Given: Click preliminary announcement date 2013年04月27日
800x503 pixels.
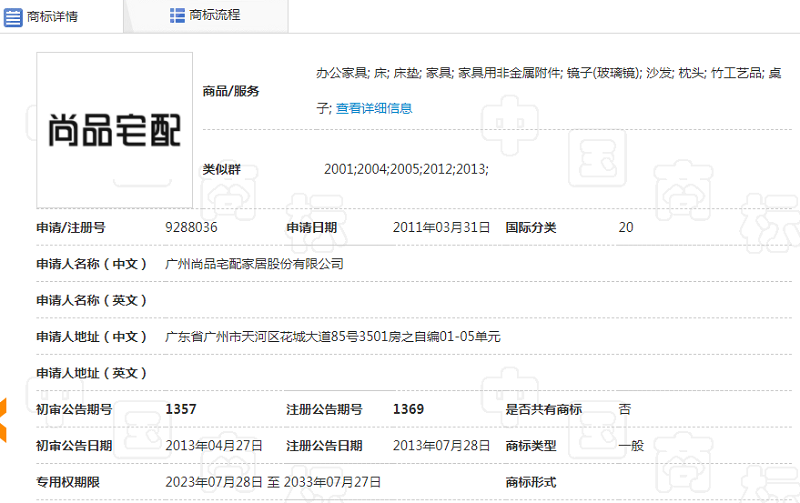Looking at the screenshot, I should pyautogui.click(x=214, y=446).
